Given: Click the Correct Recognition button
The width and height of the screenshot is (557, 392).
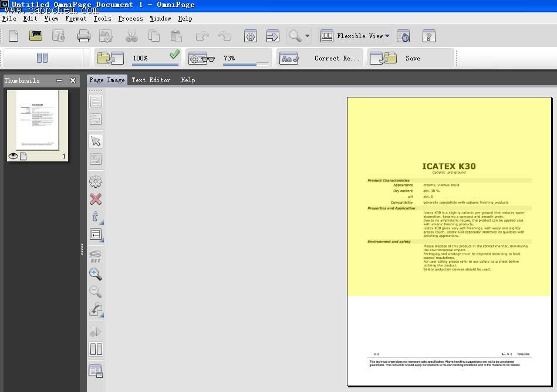Looking at the screenshot, I should [x=320, y=58].
